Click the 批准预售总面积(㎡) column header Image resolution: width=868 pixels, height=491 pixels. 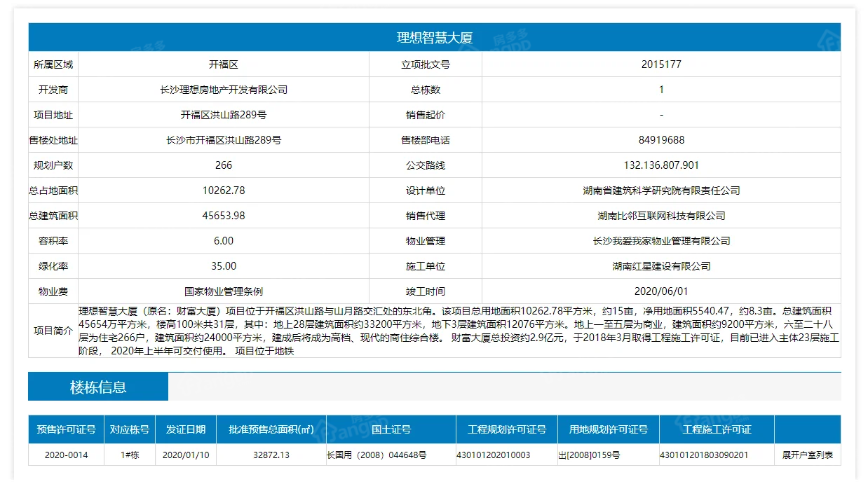coord(271,429)
